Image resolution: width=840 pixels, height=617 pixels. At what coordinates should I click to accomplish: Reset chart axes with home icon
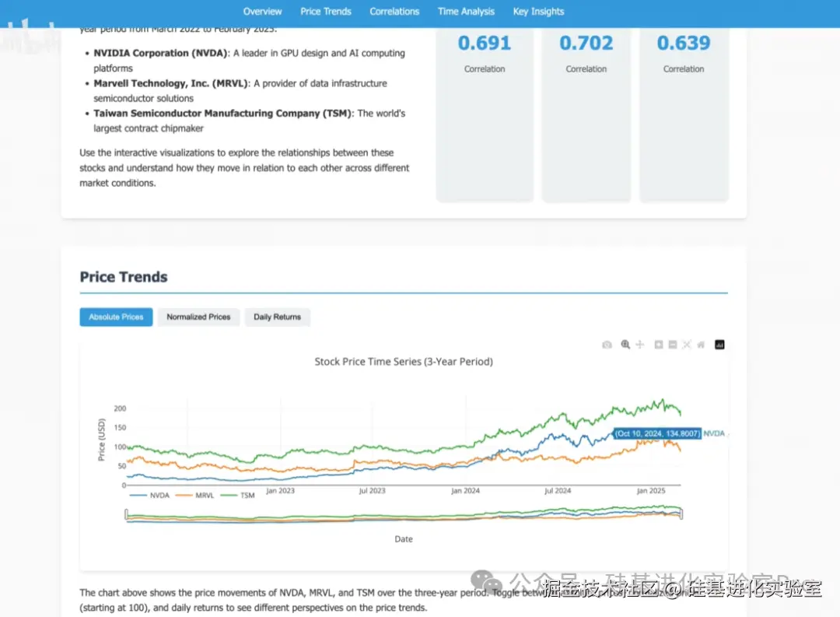point(701,345)
